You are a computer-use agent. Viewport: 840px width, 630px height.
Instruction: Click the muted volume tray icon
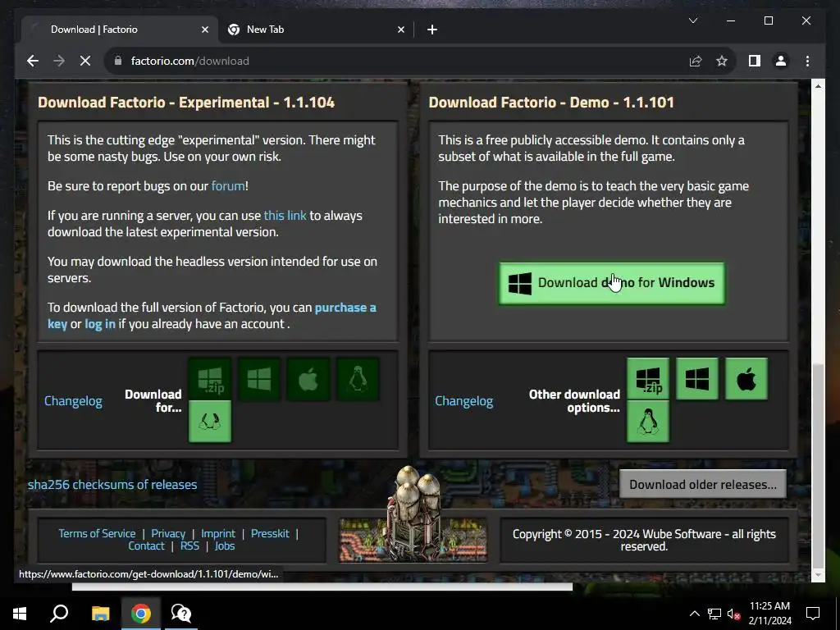point(734,614)
